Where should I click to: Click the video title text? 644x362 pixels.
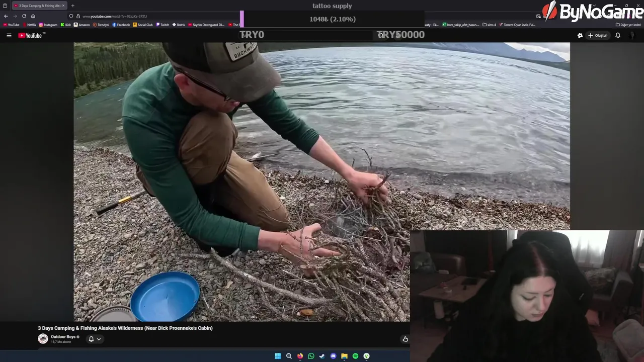pos(125,328)
